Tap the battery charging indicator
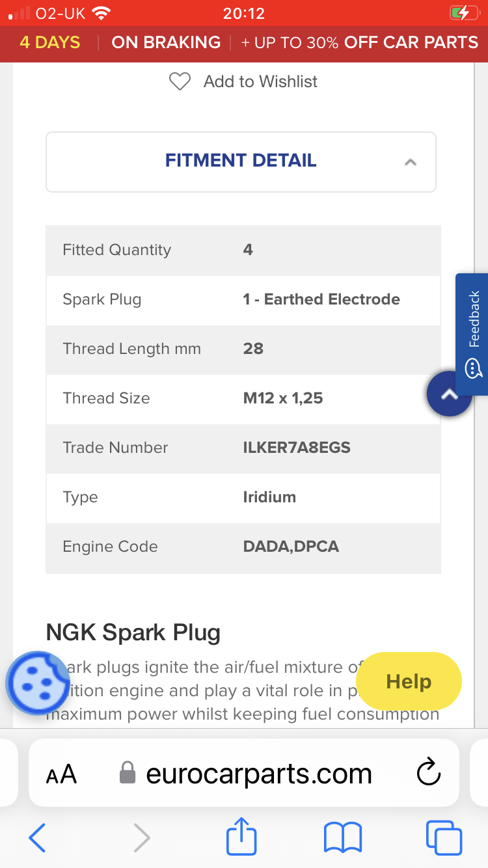Viewport: 488px width, 868px height. pyautogui.click(x=463, y=11)
